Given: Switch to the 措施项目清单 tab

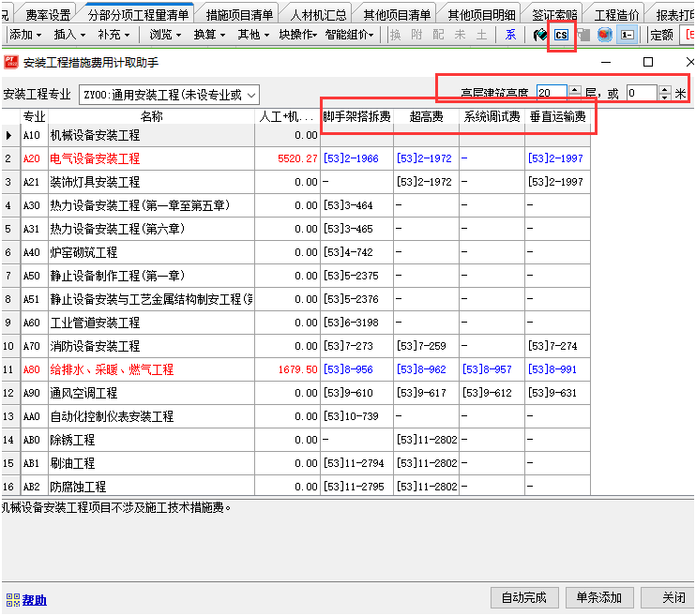Looking at the screenshot, I should click(240, 15).
